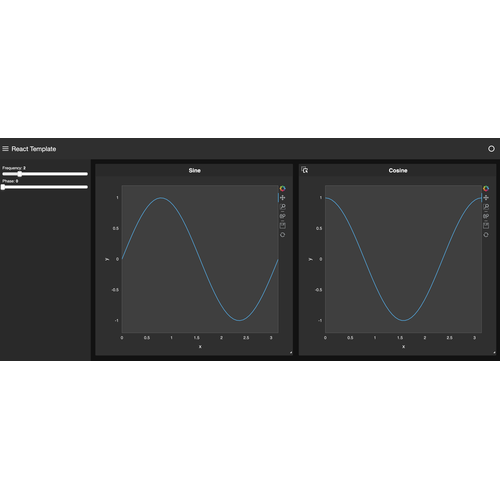Reset the Sine plot view

283,235
